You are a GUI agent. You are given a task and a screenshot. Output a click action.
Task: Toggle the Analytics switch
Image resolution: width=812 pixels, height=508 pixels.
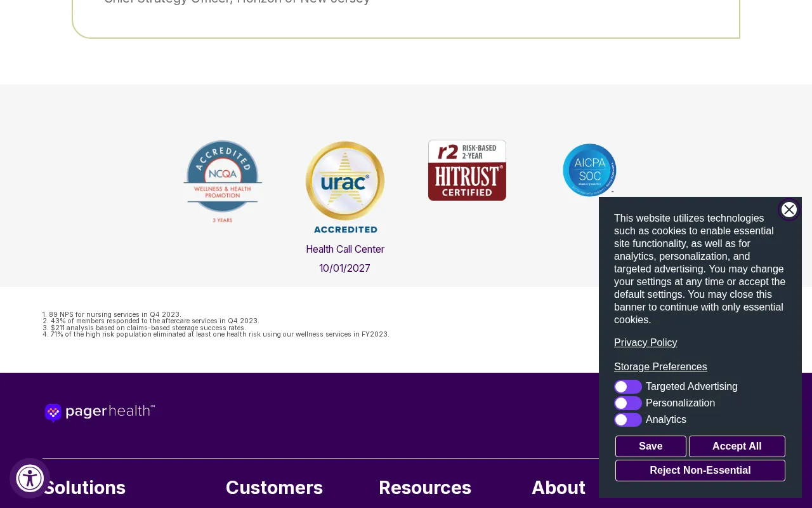tap(628, 420)
